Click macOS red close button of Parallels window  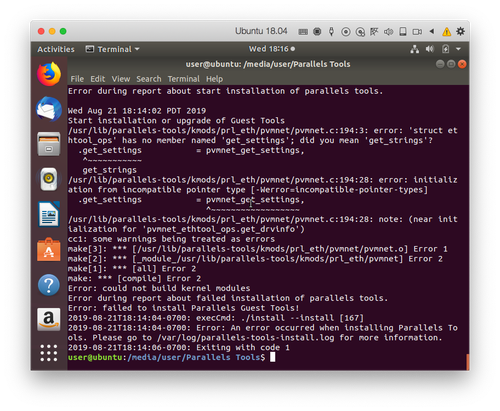coord(41,31)
